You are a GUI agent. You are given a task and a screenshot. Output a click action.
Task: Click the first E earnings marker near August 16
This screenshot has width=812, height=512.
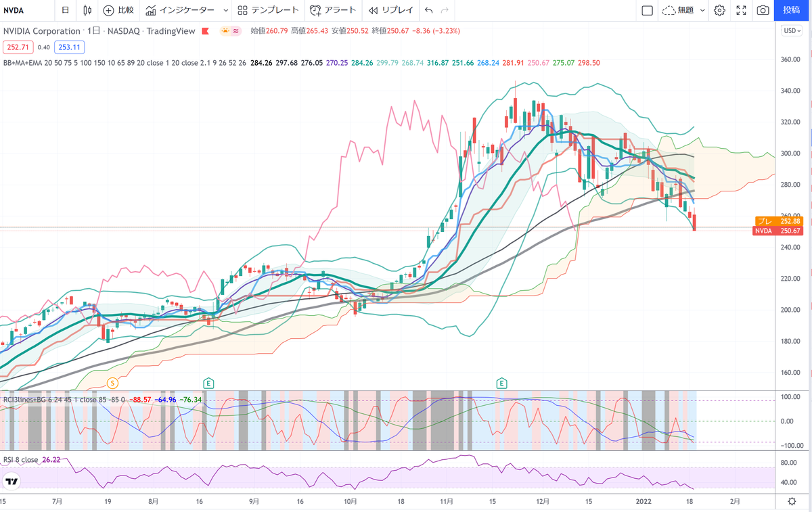coord(209,383)
